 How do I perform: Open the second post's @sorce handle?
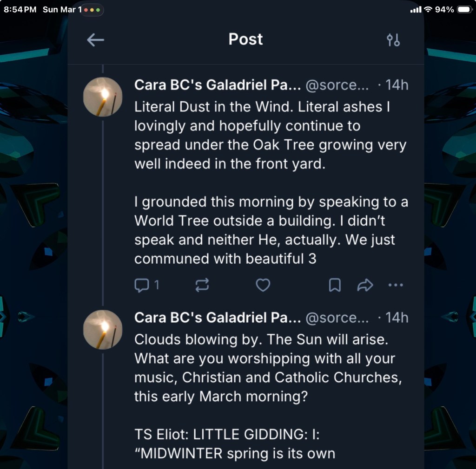[x=337, y=318]
